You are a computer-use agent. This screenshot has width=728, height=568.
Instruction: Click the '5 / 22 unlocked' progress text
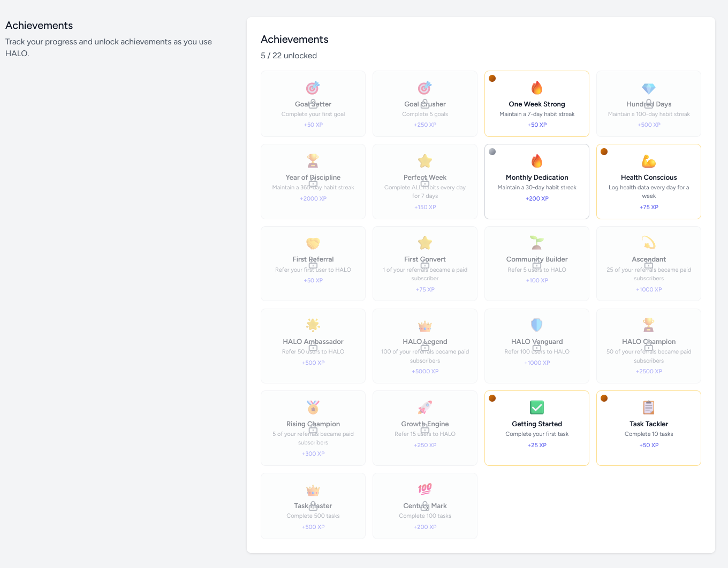click(289, 56)
